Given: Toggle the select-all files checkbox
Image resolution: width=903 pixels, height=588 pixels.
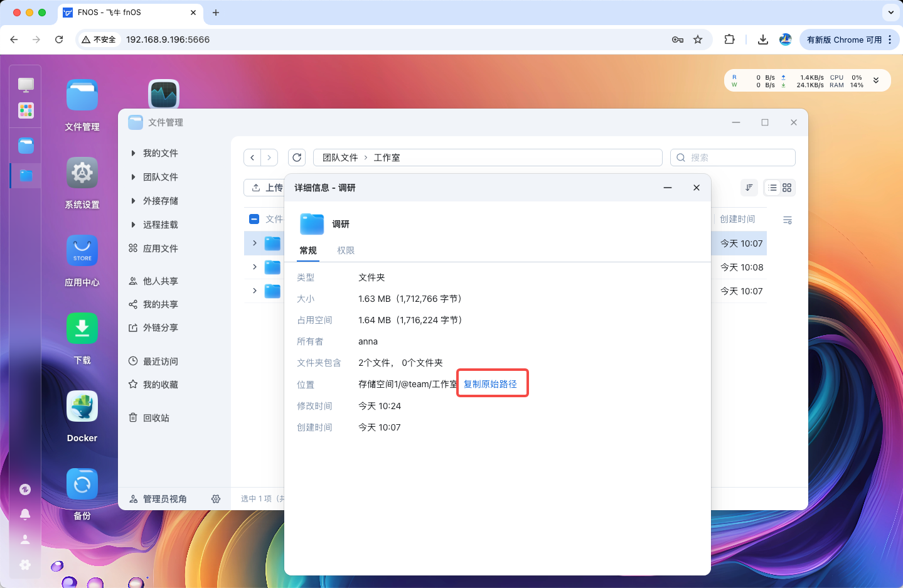Looking at the screenshot, I should point(254,219).
